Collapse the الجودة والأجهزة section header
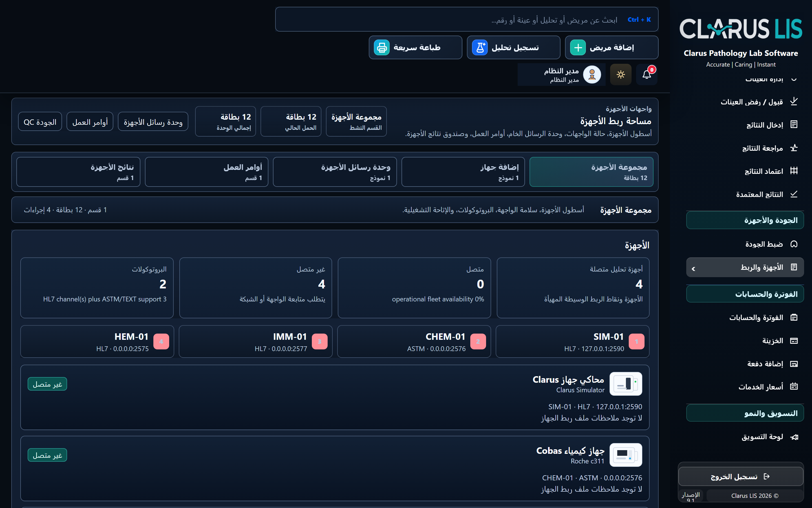Viewport: 812px width, 508px height. click(x=745, y=220)
